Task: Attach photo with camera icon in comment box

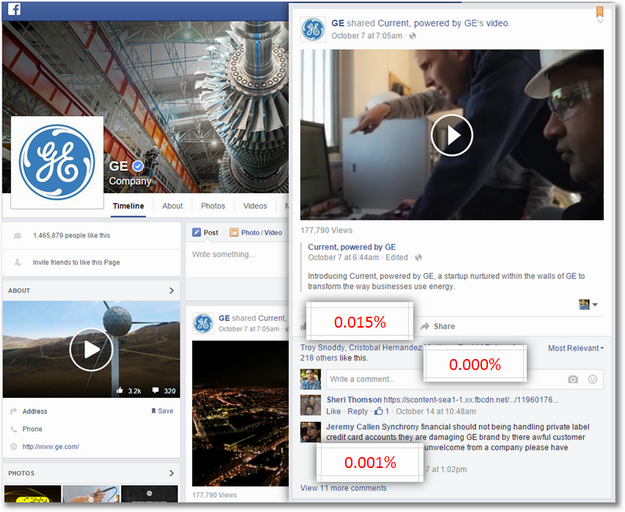Action: tap(573, 379)
